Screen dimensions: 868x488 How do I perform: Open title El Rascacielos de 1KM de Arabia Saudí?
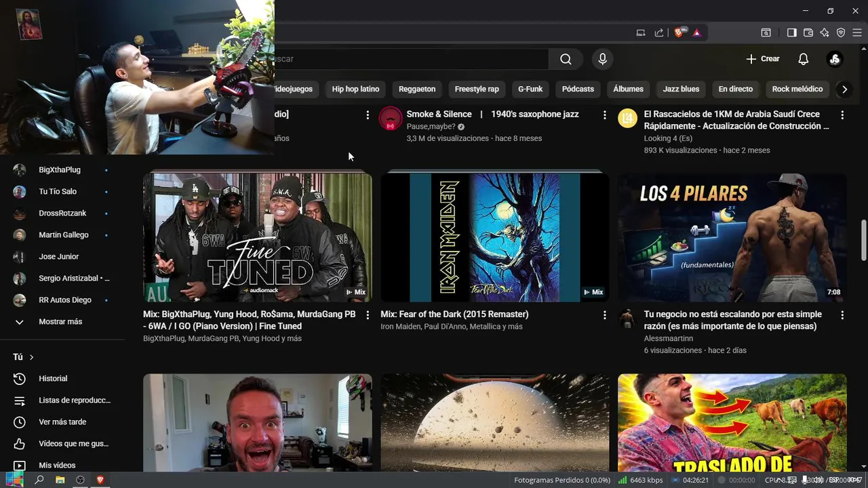[x=736, y=120]
